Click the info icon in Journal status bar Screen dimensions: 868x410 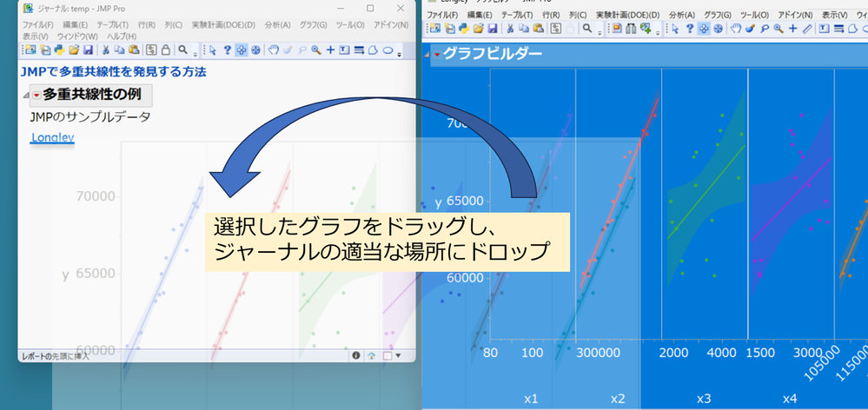tap(356, 356)
